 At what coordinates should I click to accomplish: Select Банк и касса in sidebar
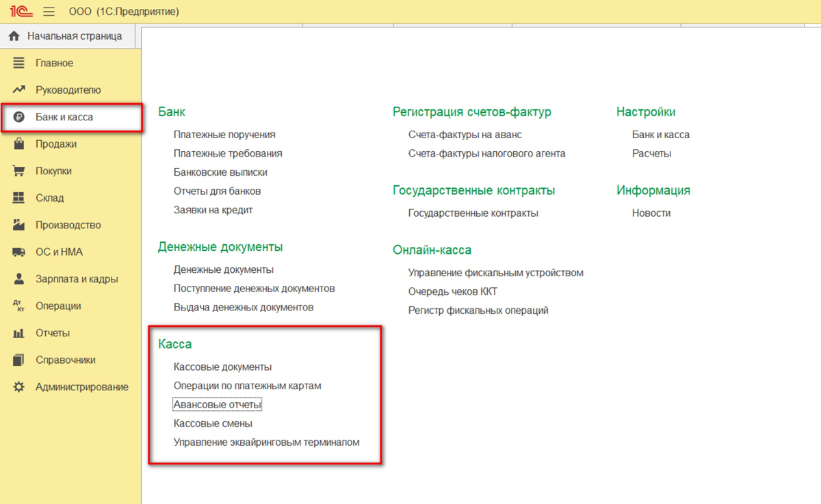coord(64,117)
